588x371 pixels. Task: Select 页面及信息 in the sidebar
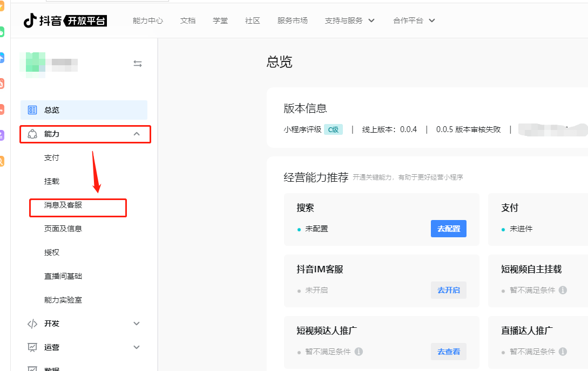(x=63, y=229)
